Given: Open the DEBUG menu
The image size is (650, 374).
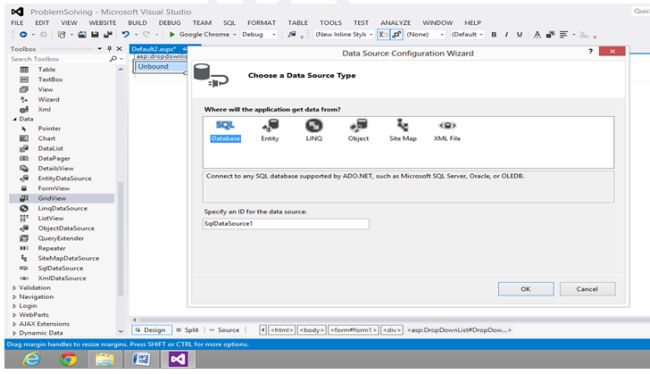Looking at the screenshot, I should tap(170, 23).
